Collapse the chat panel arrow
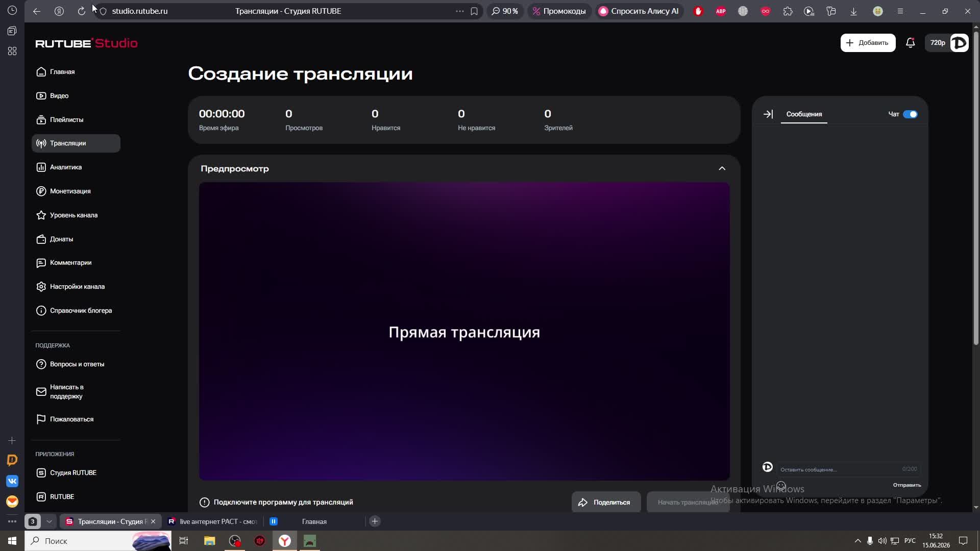This screenshot has height=551, width=980. (768, 114)
